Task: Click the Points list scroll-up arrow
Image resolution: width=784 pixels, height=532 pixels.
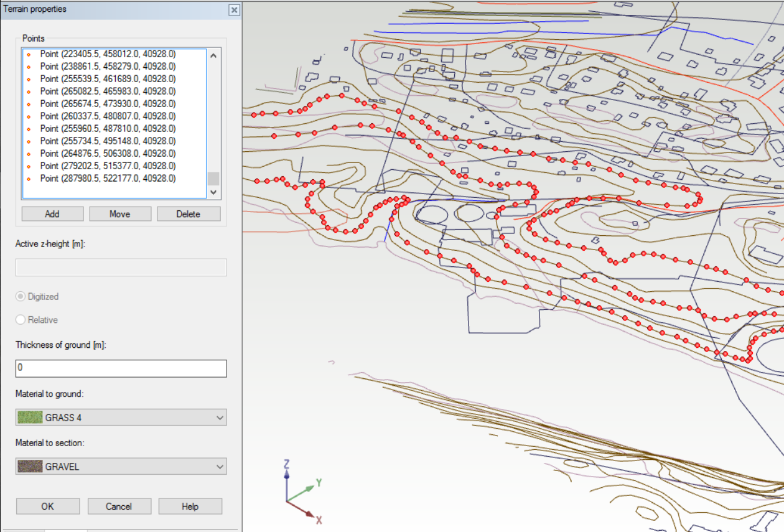Action: click(x=213, y=56)
